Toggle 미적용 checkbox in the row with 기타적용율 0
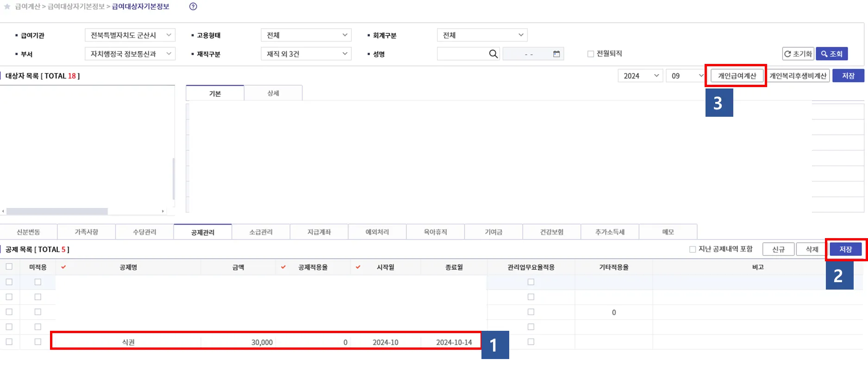The width and height of the screenshot is (868, 366). tap(38, 312)
